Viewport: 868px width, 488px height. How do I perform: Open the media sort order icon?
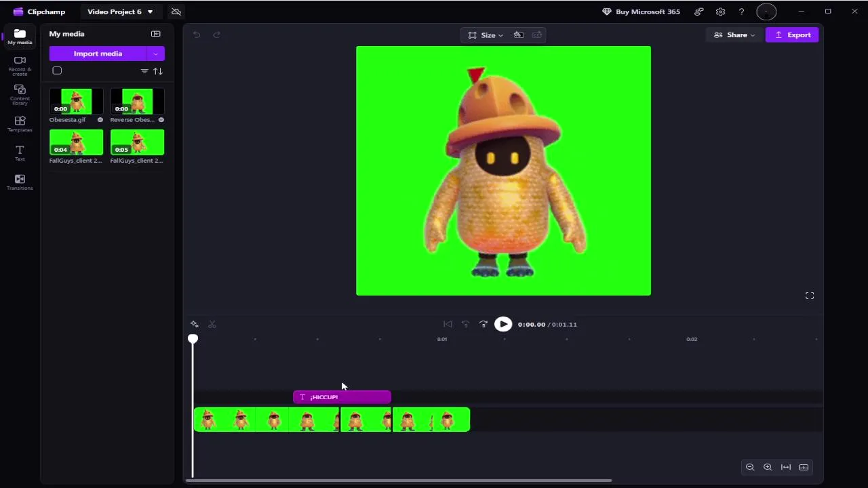pyautogui.click(x=158, y=71)
